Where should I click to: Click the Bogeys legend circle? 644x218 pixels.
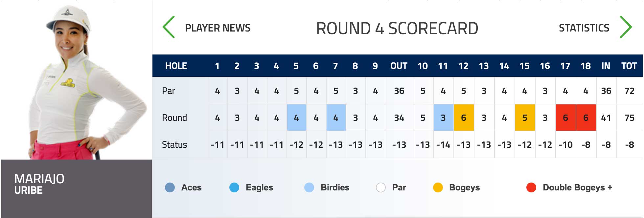[438, 187]
